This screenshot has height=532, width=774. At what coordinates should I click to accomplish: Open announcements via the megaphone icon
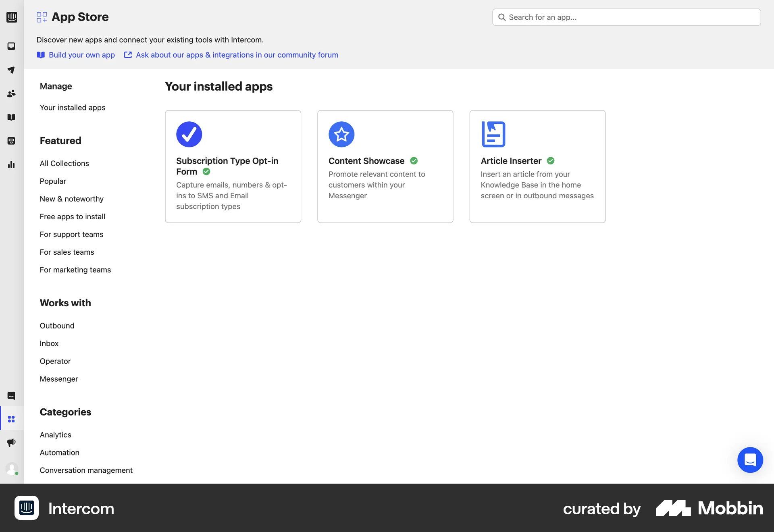pyautogui.click(x=12, y=443)
